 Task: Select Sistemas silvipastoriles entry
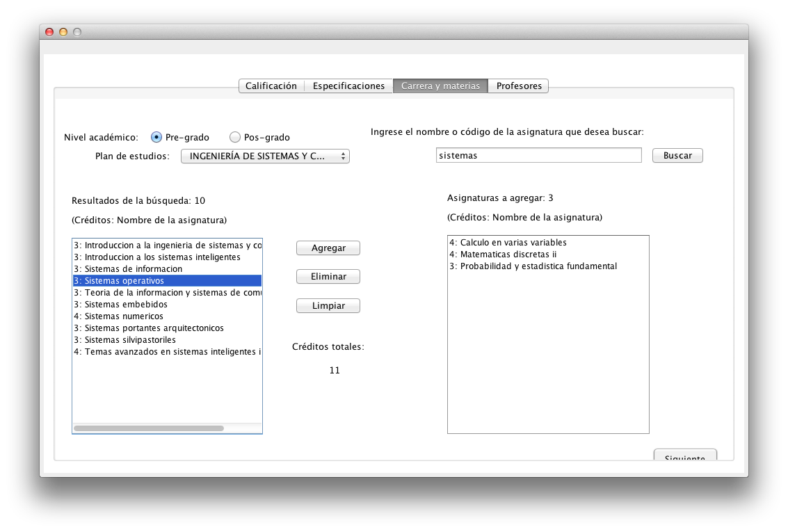coord(168,339)
